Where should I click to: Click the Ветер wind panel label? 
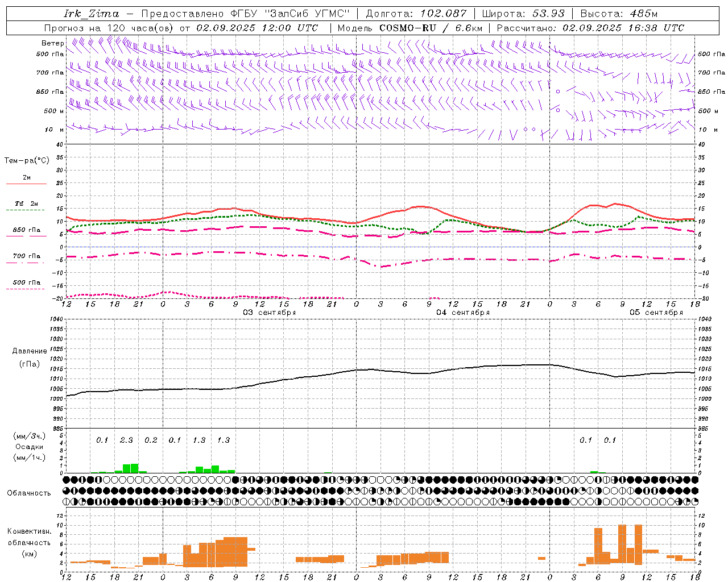(x=52, y=43)
